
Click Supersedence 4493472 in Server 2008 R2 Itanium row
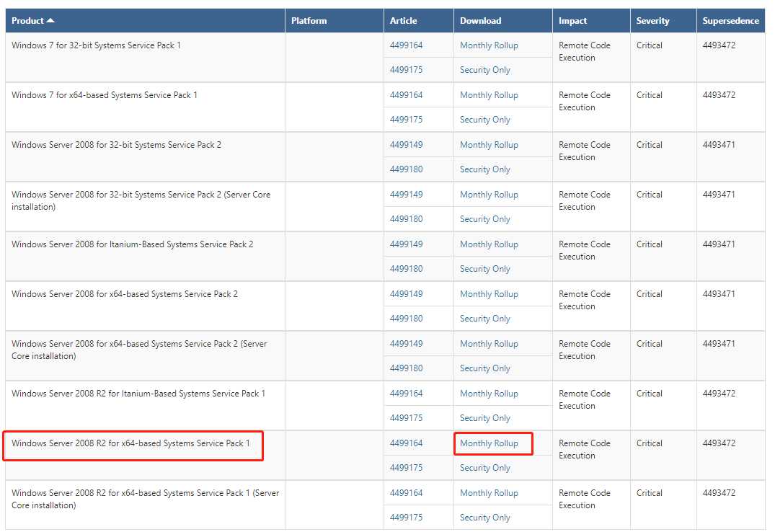719,394
